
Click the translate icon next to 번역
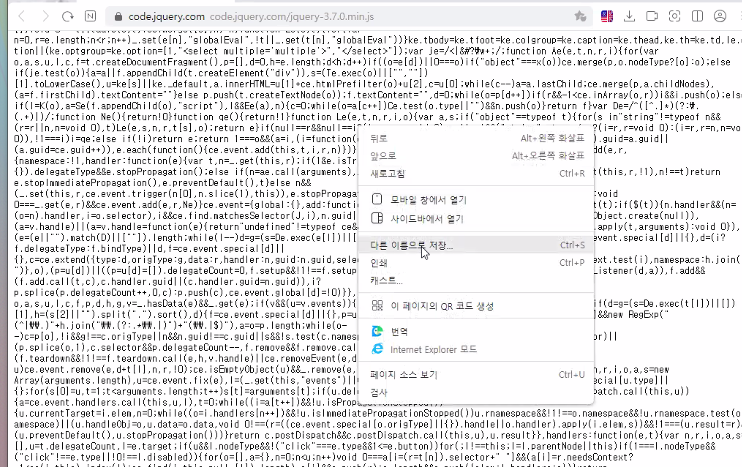[377, 331]
